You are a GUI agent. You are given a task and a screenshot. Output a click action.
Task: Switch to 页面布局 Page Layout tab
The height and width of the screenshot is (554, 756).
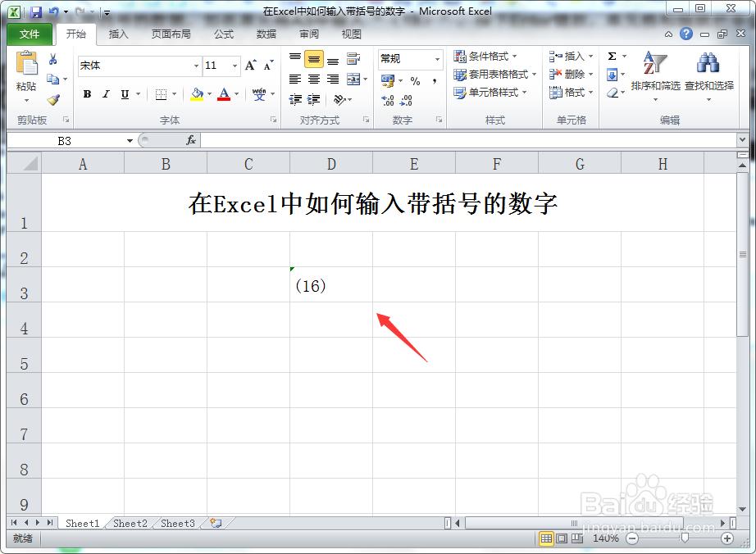point(171,34)
